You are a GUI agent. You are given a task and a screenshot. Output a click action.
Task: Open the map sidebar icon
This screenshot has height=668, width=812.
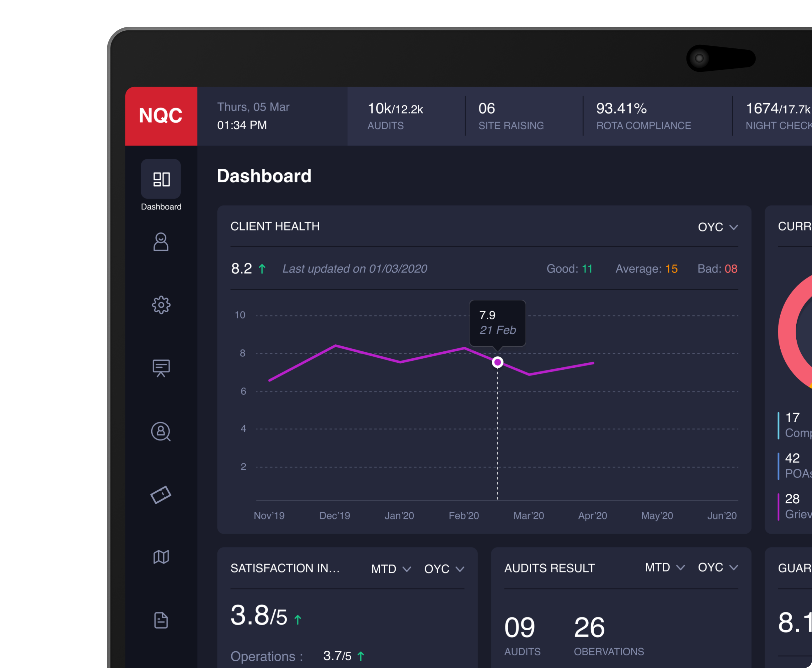[161, 557]
